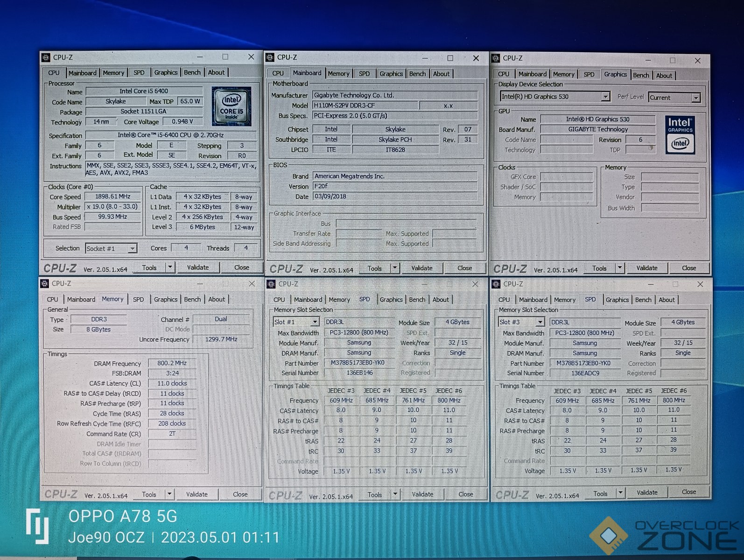Click the CPU-Z title icon of the Memory window
Image resolution: width=744 pixels, height=560 pixels.
(x=45, y=283)
